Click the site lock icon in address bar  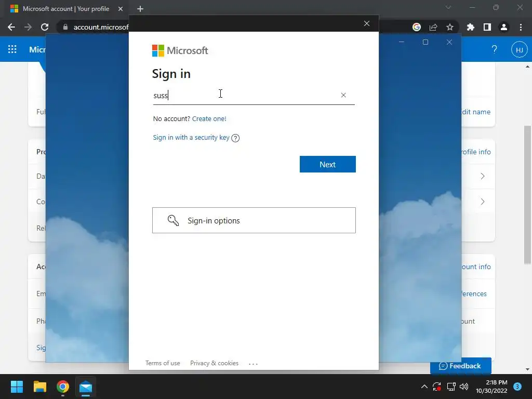click(65, 27)
